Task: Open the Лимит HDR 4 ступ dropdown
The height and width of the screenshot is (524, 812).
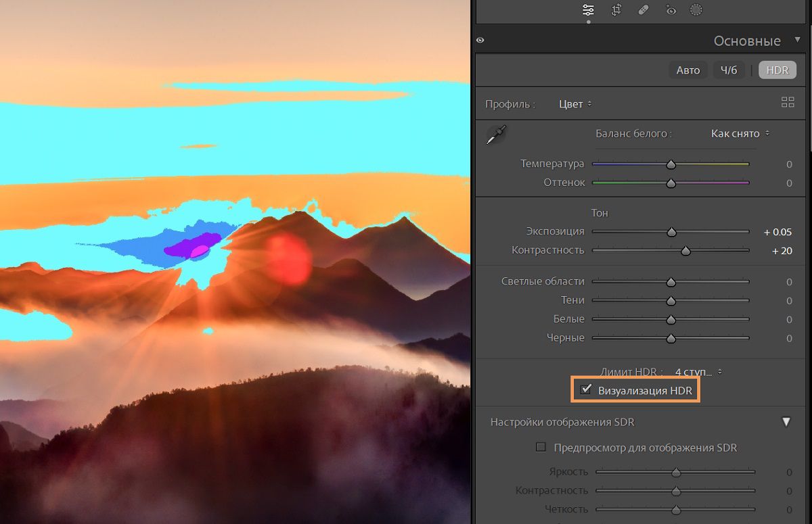Action: [x=698, y=372]
